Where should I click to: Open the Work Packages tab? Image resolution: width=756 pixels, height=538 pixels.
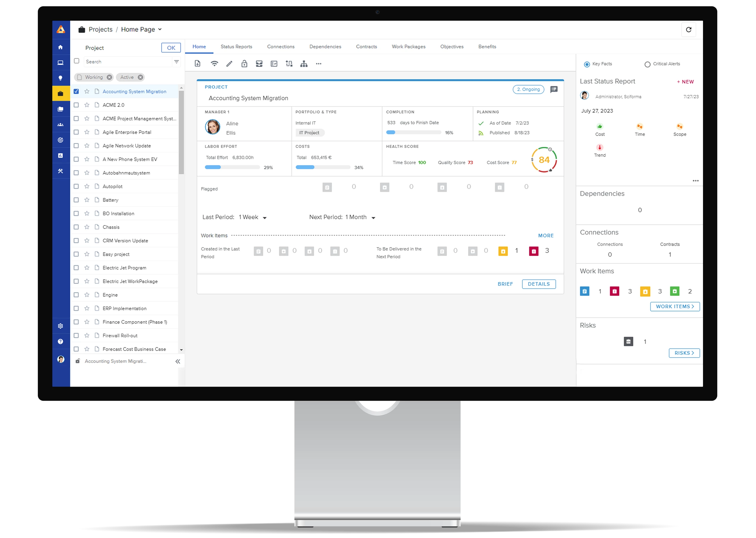point(408,47)
